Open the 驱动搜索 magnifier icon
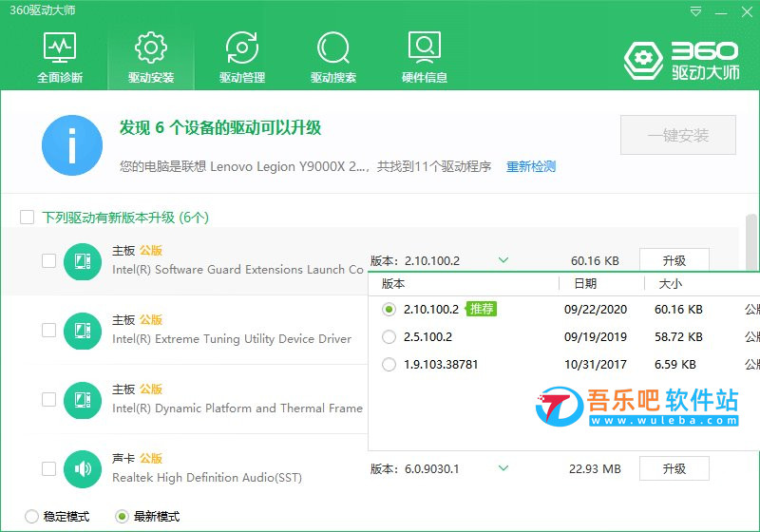Screen dimensions: 760x532 click(333, 47)
